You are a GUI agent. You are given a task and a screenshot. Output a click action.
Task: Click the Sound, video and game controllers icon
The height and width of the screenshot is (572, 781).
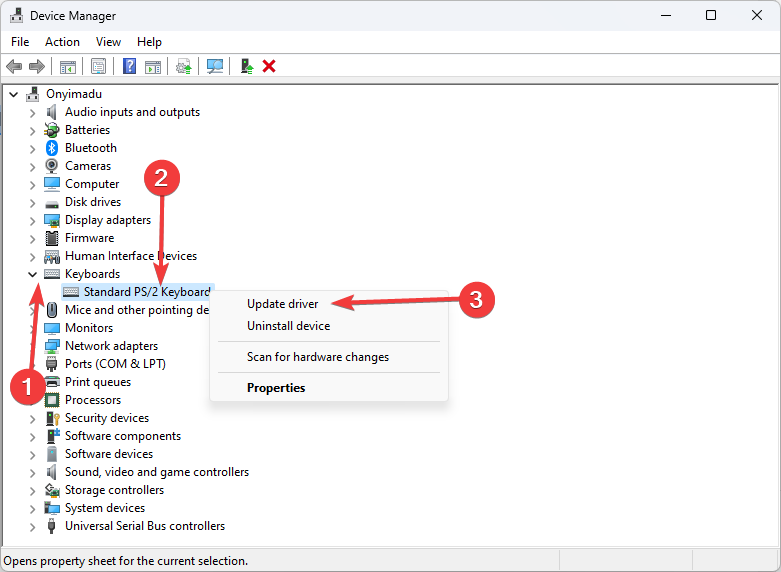click(x=51, y=472)
